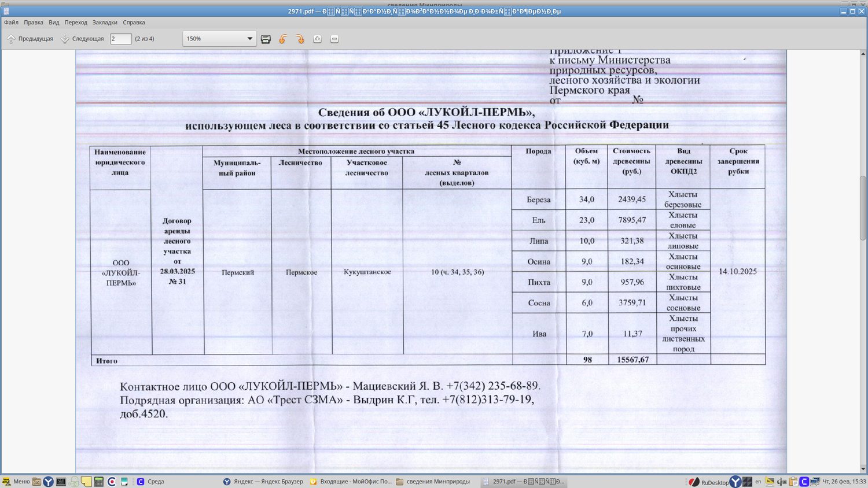Switch to Яндекс Браузер window in taskbar
This screenshot has width=868, height=488.
tap(263, 482)
